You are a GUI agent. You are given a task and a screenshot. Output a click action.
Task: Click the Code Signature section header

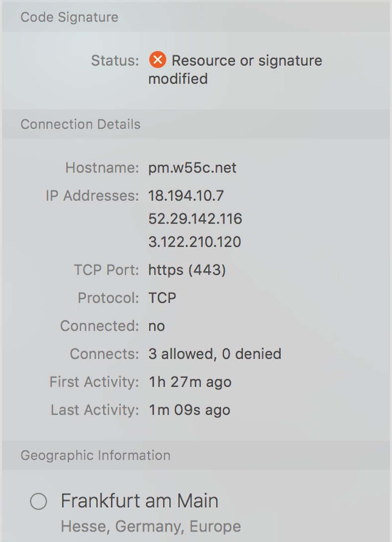pyautogui.click(x=196, y=17)
